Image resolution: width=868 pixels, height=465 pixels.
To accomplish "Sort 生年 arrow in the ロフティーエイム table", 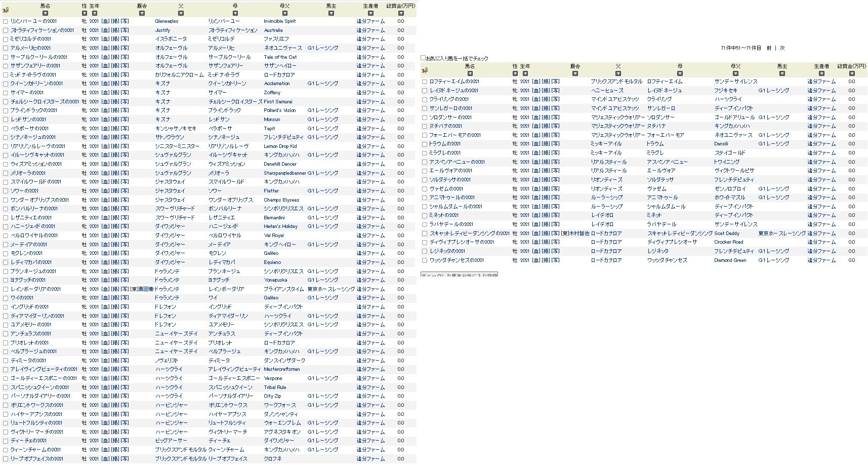I will point(525,74).
